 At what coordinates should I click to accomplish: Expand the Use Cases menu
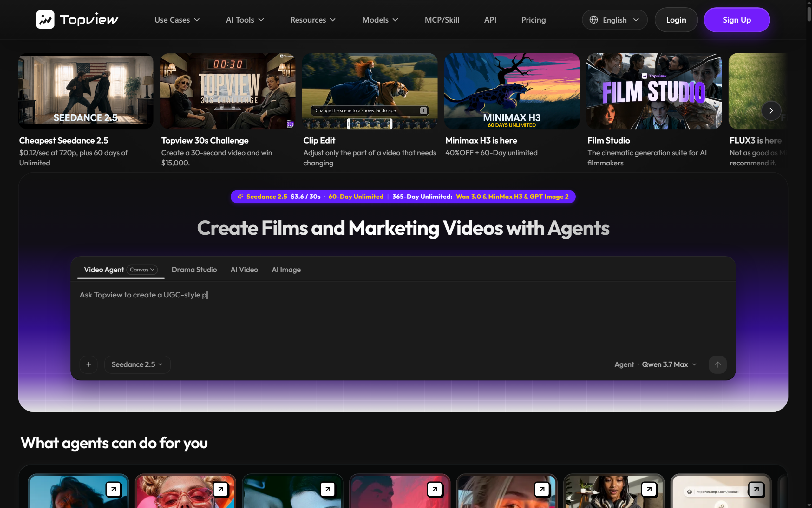pyautogui.click(x=177, y=20)
